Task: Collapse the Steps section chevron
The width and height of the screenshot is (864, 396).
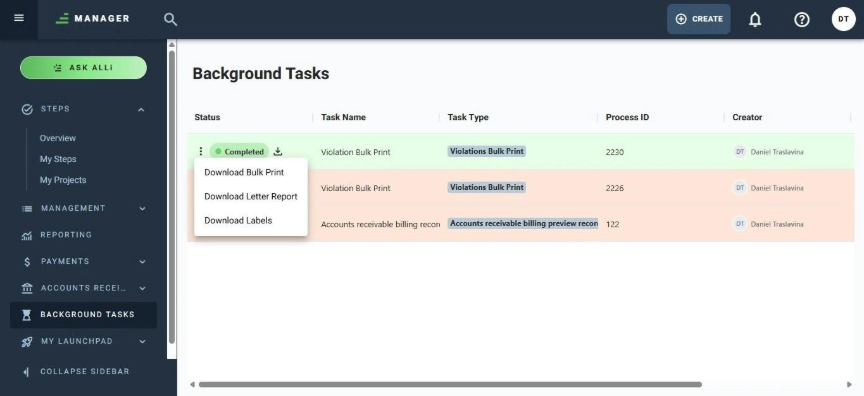Action: click(141, 110)
